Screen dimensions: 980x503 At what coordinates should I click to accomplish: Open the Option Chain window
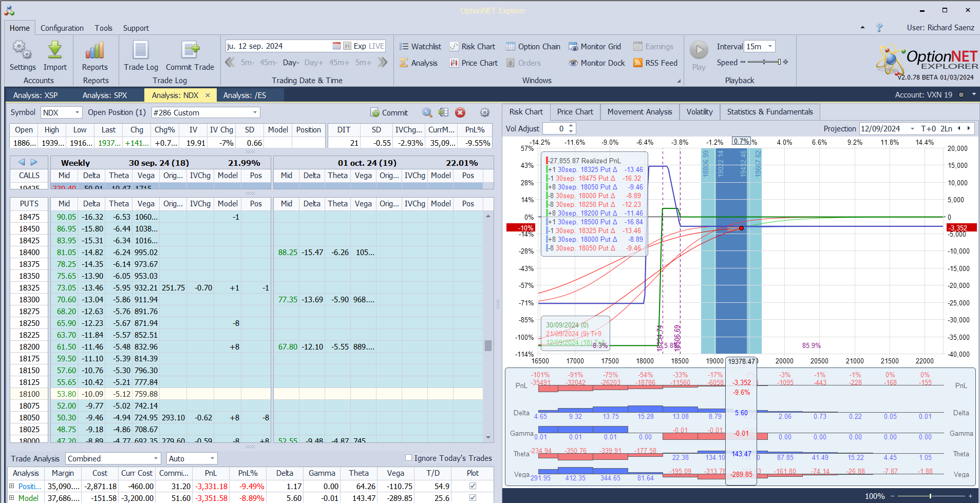[533, 46]
